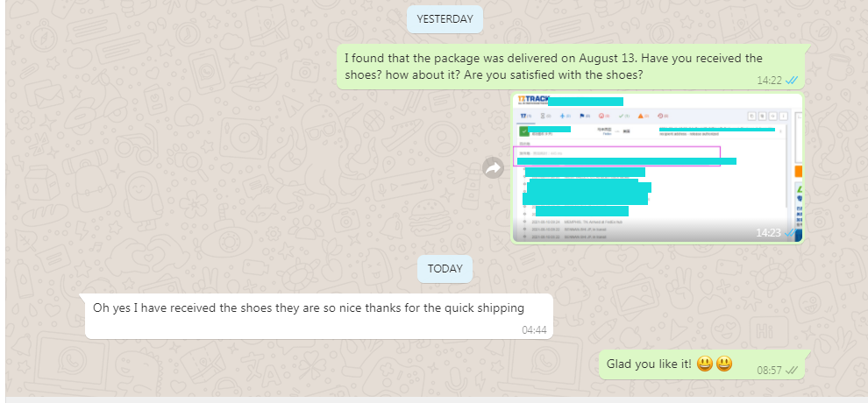
Task: Click the received message about quick shipping
Action: 308,308
